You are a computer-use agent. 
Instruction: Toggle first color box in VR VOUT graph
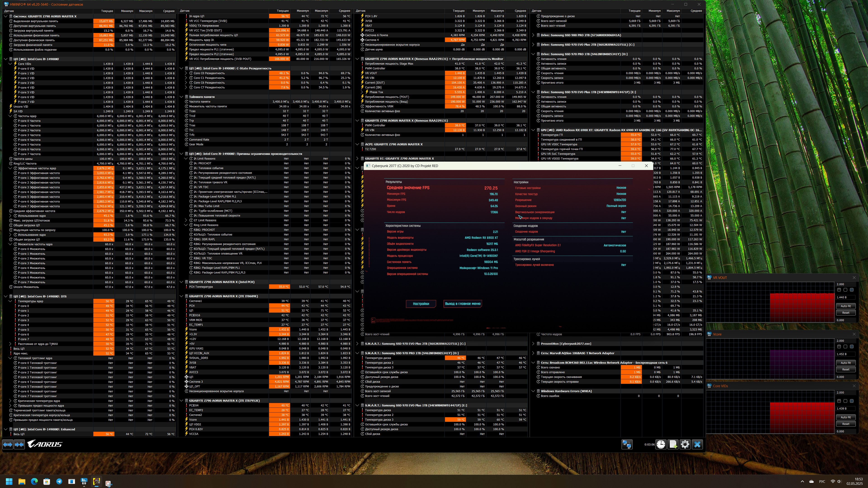pyautogui.click(x=839, y=290)
